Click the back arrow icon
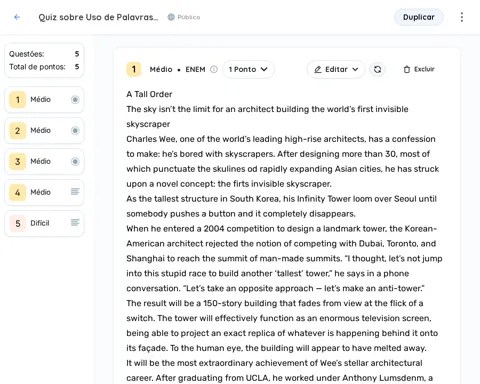The width and height of the screenshot is (480, 384). 17,17
